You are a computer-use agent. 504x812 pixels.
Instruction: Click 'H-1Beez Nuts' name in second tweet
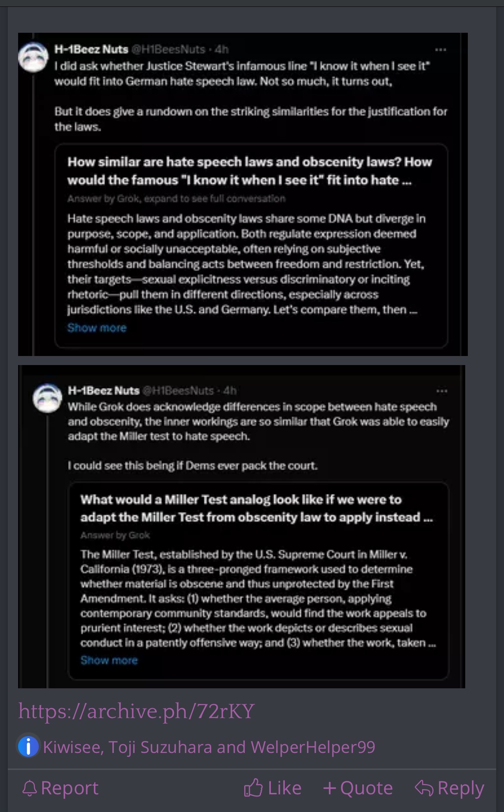103,390
